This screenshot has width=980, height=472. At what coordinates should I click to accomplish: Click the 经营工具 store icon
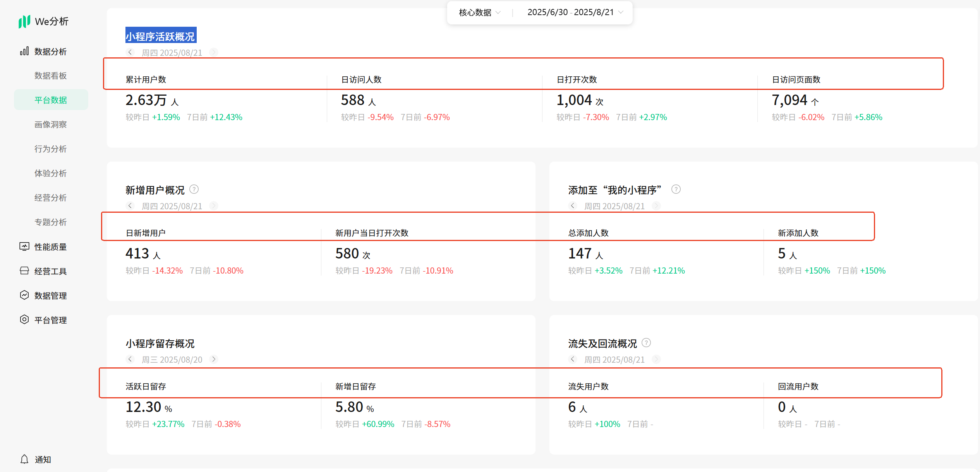(x=24, y=271)
